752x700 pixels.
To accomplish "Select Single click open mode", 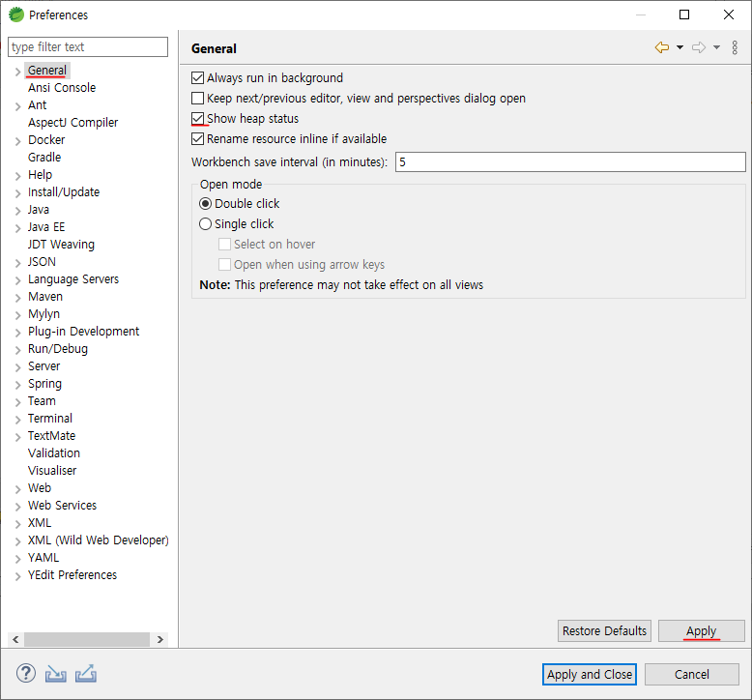I will 205,224.
